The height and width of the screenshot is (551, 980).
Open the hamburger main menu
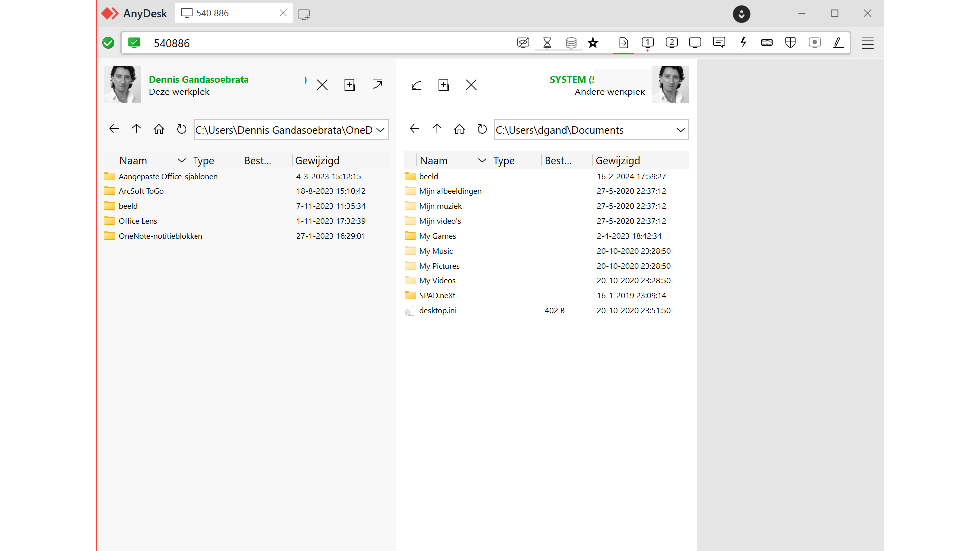click(x=867, y=43)
